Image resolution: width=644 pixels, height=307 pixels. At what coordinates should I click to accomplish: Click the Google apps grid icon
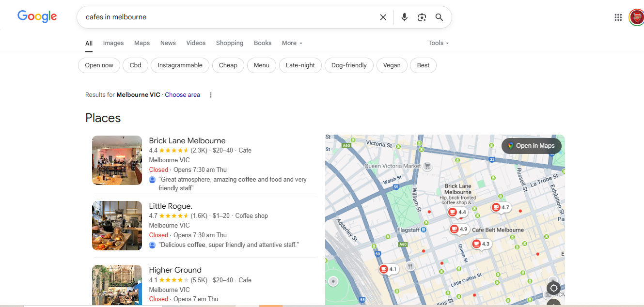click(x=618, y=17)
